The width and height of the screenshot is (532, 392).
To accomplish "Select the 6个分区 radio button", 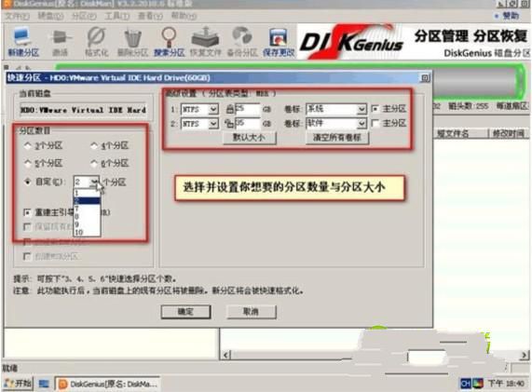I will [95, 163].
